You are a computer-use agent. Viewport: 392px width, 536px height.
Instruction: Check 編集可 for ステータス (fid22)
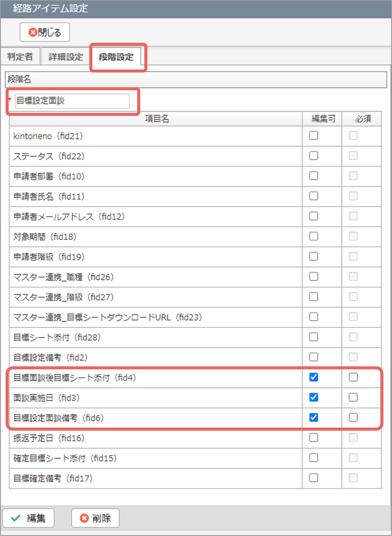point(313,156)
